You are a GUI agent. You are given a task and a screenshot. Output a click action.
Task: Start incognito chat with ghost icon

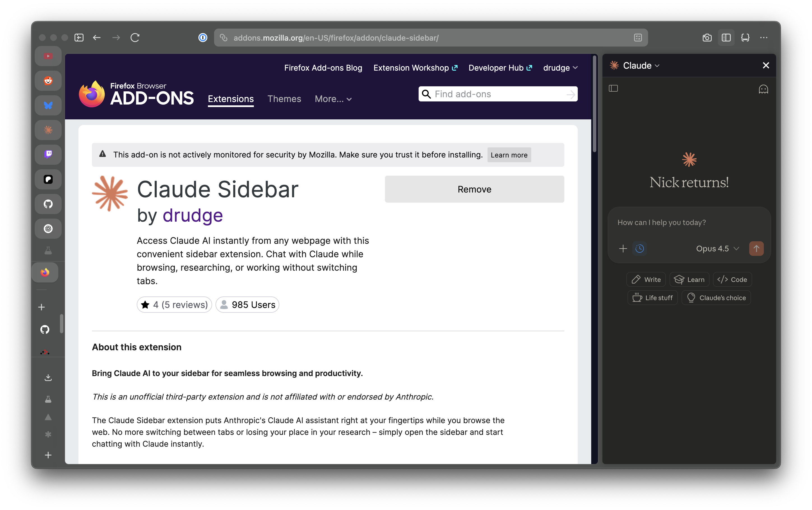click(763, 89)
